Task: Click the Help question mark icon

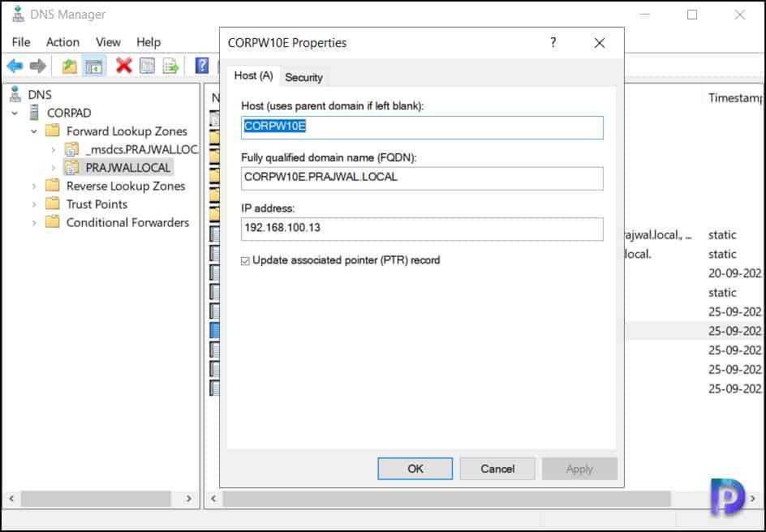Action: (x=201, y=66)
